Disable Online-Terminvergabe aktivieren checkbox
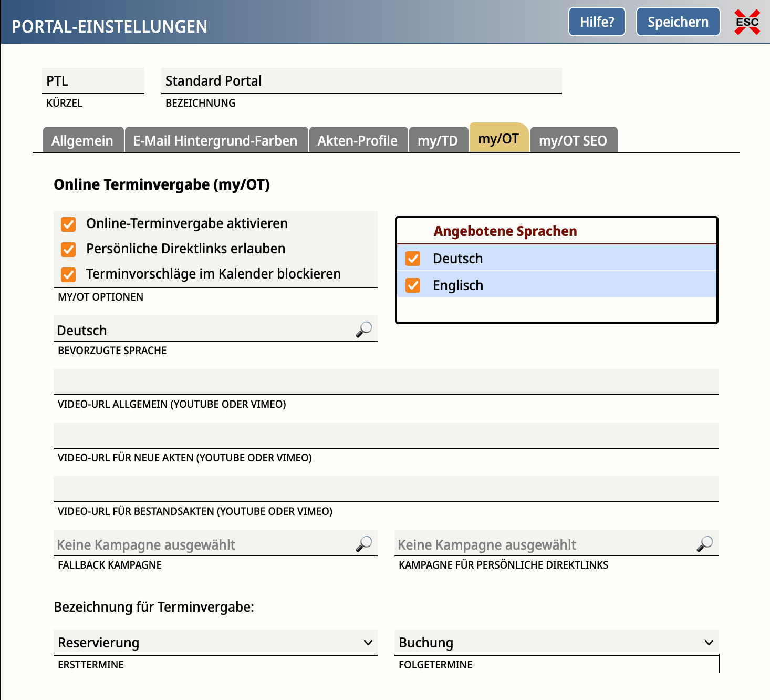 (x=68, y=224)
